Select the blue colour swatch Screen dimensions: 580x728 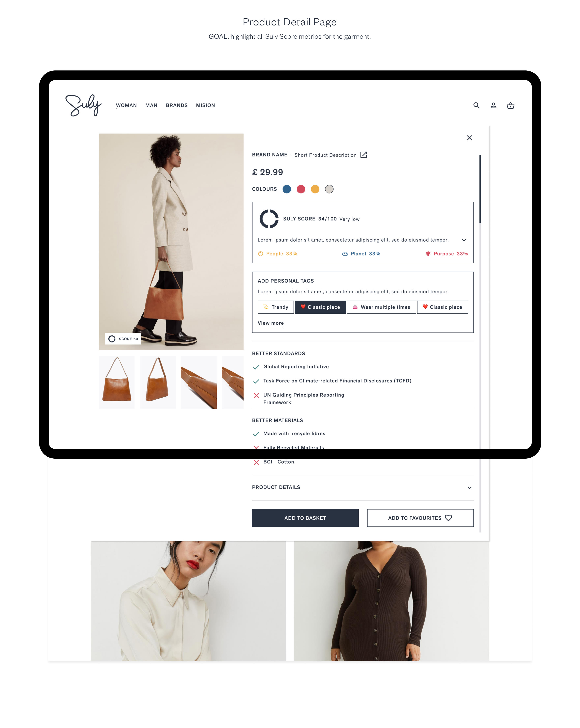coord(287,189)
